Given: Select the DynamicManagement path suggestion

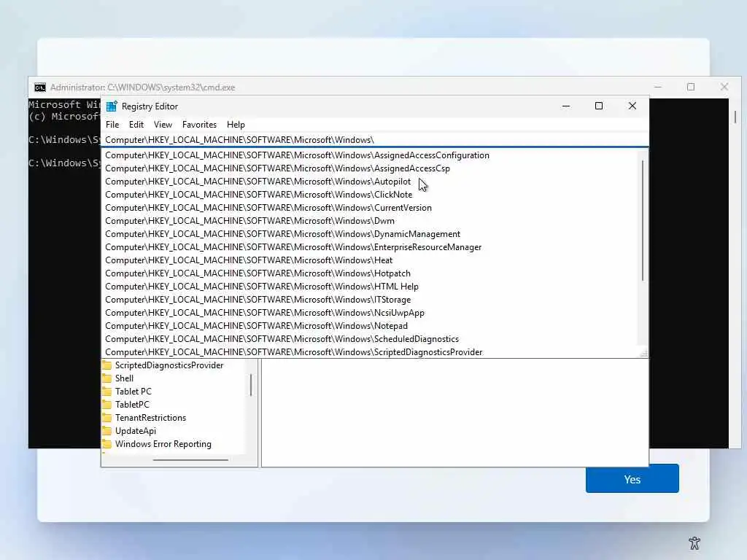Looking at the screenshot, I should point(370,234).
